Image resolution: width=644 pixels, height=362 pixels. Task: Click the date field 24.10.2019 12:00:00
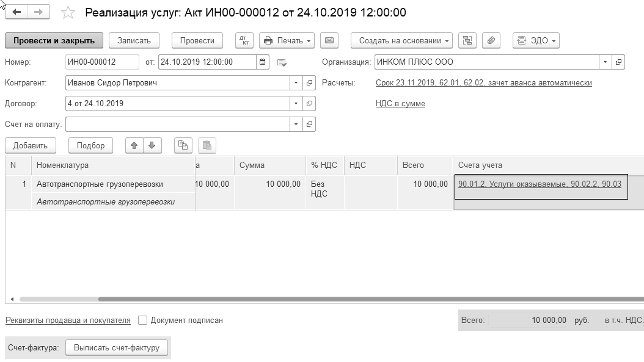(207, 62)
